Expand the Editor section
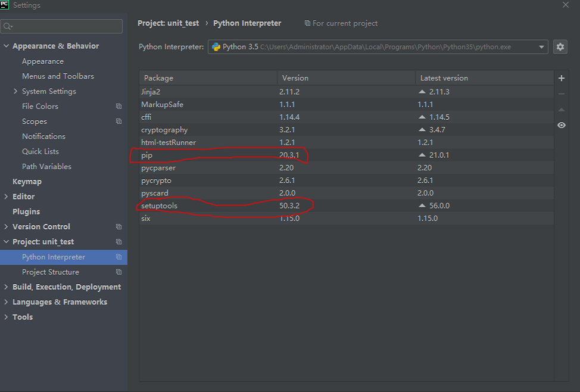The width and height of the screenshot is (580, 392). tap(6, 197)
